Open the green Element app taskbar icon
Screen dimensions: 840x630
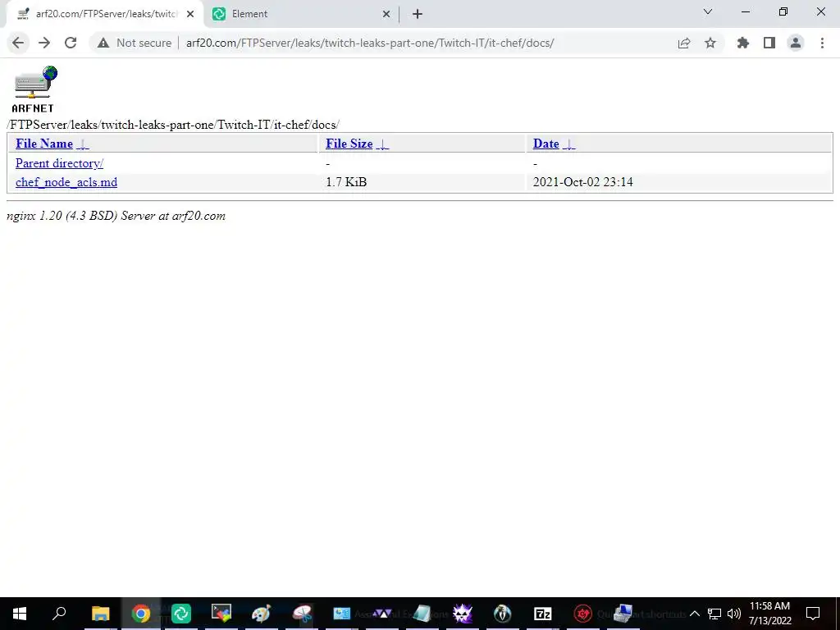[181, 614]
